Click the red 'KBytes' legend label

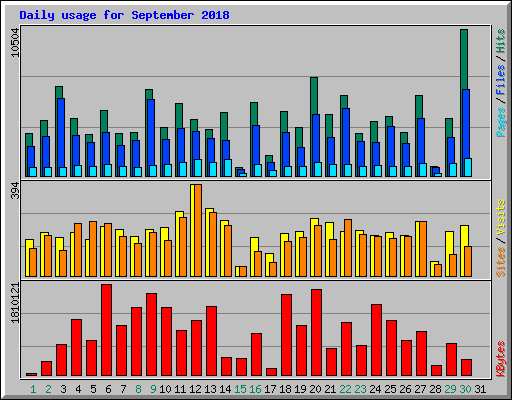[501, 359]
